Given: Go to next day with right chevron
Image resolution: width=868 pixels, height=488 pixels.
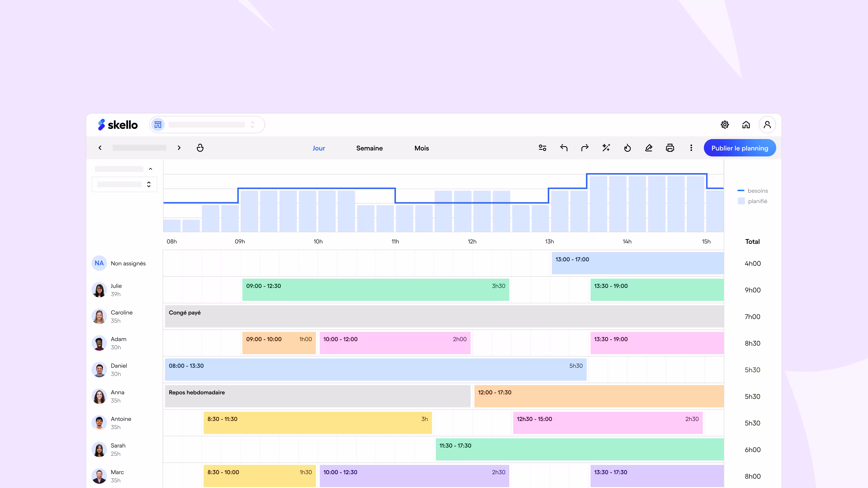Looking at the screenshot, I should pyautogui.click(x=179, y=148).
